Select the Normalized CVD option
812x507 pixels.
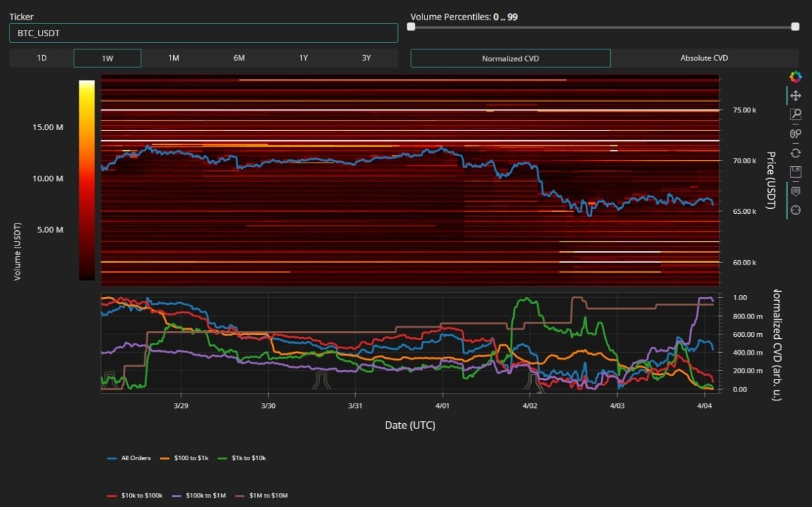pos(510,58)
